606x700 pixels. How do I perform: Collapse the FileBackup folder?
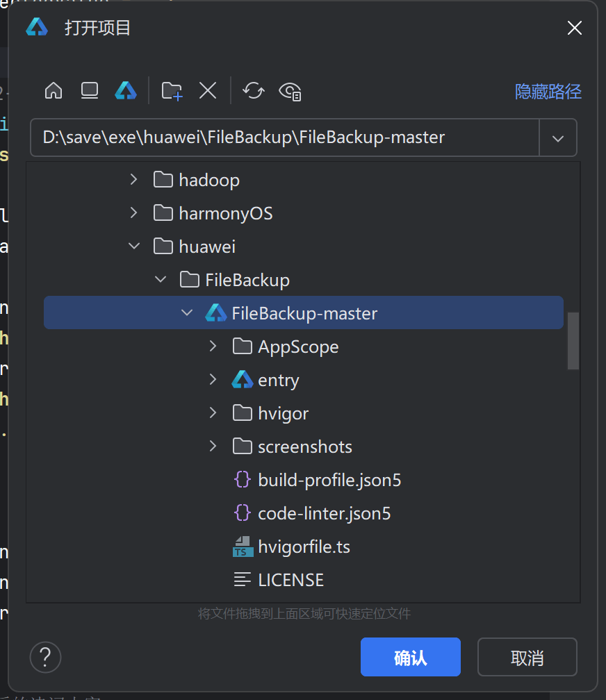pyautogui.click(x=161, y=279)
